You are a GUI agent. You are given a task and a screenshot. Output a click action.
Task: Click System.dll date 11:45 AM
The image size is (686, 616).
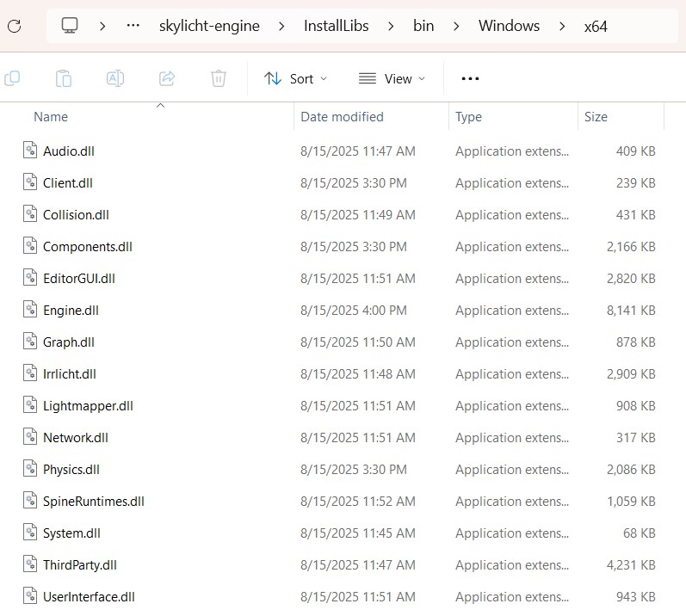click(358, 533)
